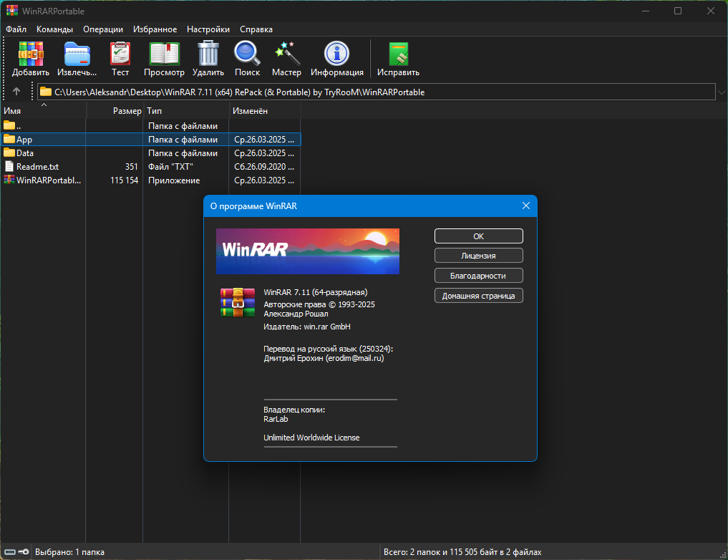Sort files by the Размер column header
This screenshot has width=728, height=560.
click(x=127, y=111)
